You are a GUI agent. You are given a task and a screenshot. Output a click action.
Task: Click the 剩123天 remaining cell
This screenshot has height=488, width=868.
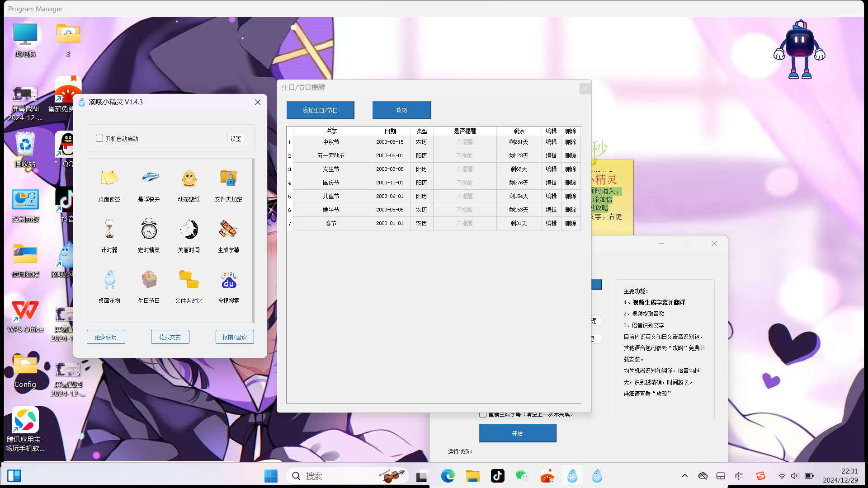point(519,155)
